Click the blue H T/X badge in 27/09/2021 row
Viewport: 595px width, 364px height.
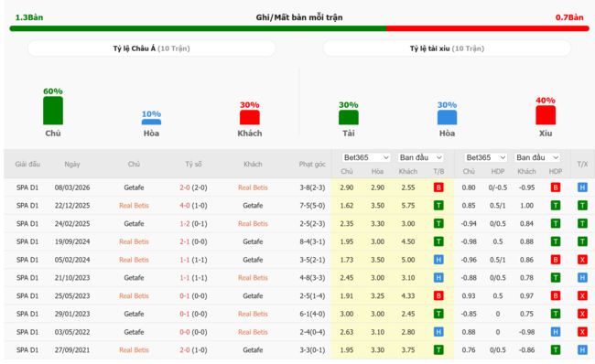click(582, 350)
